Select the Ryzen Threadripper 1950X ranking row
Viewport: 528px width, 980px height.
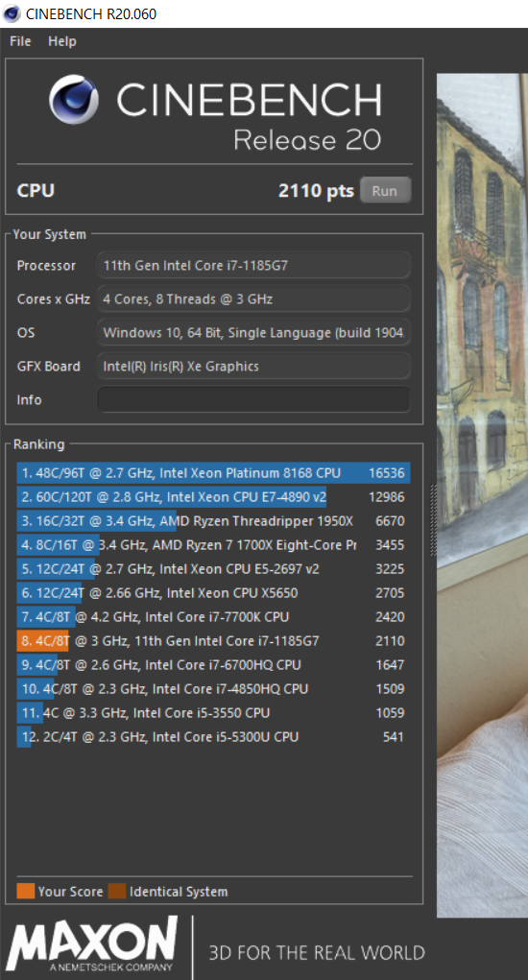point(214,520)
